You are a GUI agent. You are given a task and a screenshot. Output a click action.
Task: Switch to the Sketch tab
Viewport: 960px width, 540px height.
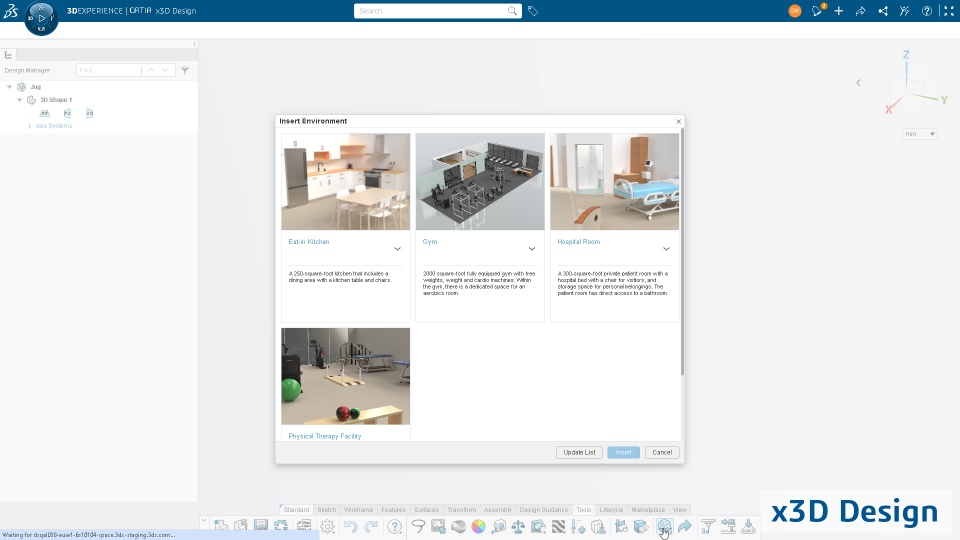[326, 509]
